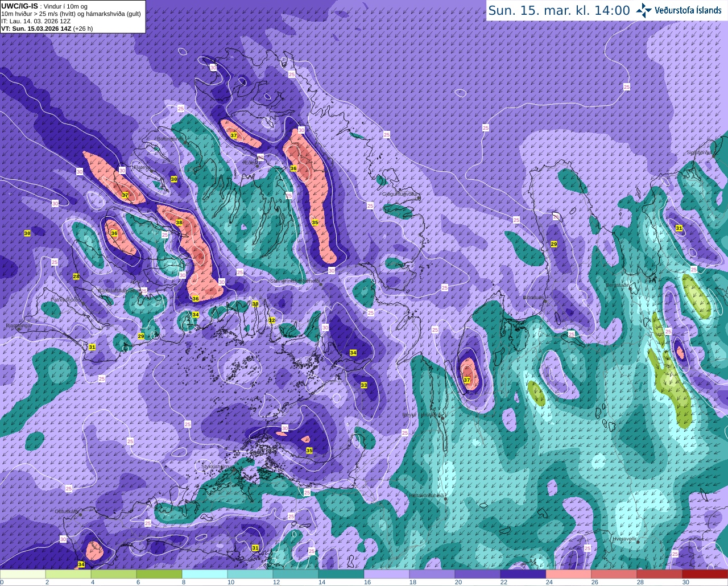Click the 26–28 m/s legend color swatch

(x=614, y=573)
